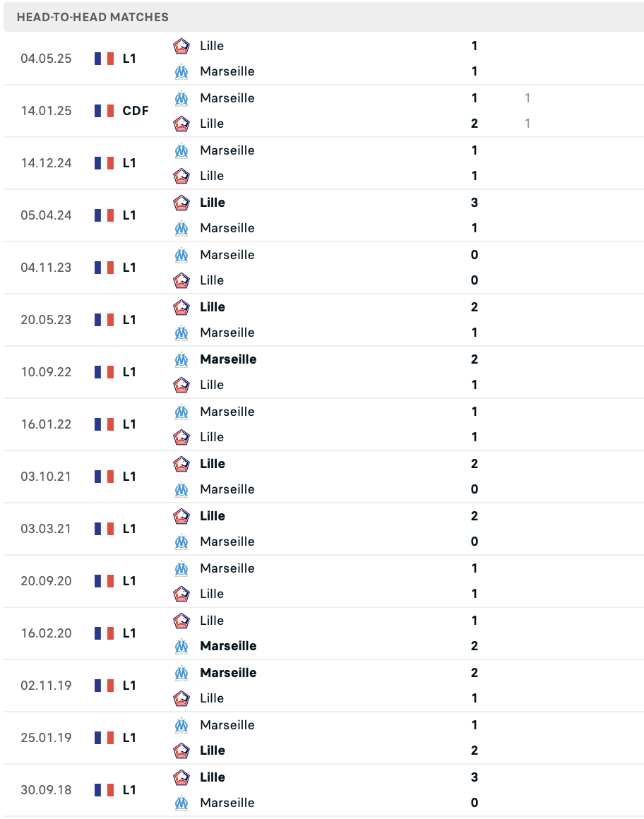Click the Head-to-Head Matches header
The height and width of the screenshot is (819, 644).
[x=93, y=17]
